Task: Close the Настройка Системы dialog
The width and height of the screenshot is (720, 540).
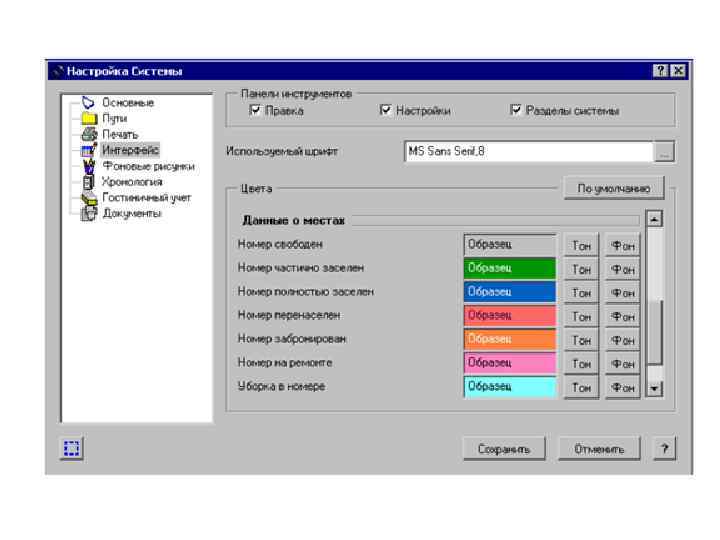Action: click(678, 71)
